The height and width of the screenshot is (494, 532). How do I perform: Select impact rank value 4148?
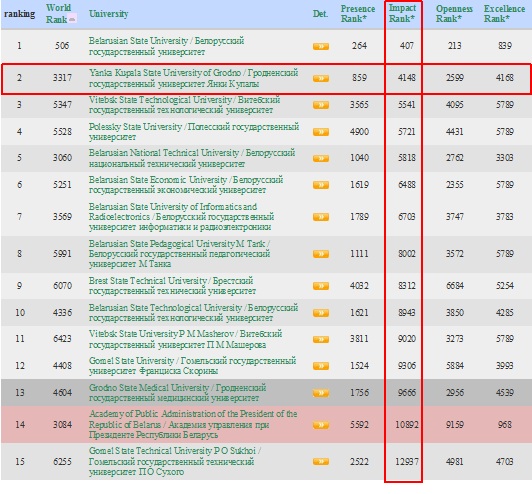406,78
